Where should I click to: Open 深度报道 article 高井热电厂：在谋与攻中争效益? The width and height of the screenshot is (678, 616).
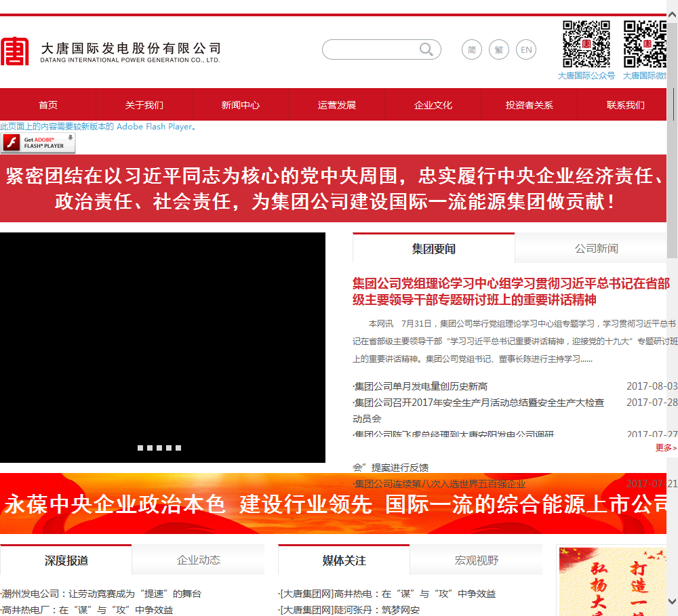pyautogui.click(x=87, y=610)
